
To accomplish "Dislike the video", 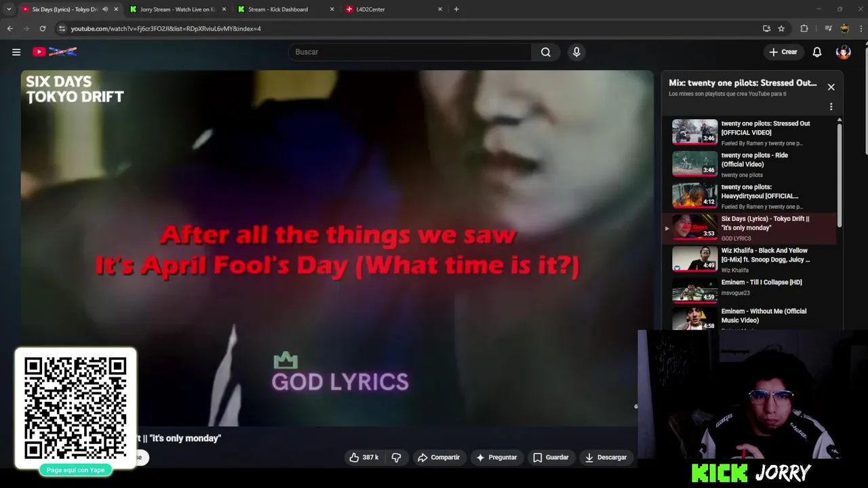I will pos(397,457).
